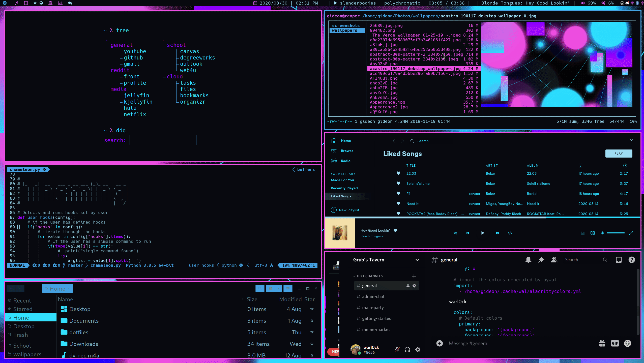Switch to Browse in music sidebar
Image resolution: width=644 pixels, height=363 pixels.
click(x=347, y=151)
